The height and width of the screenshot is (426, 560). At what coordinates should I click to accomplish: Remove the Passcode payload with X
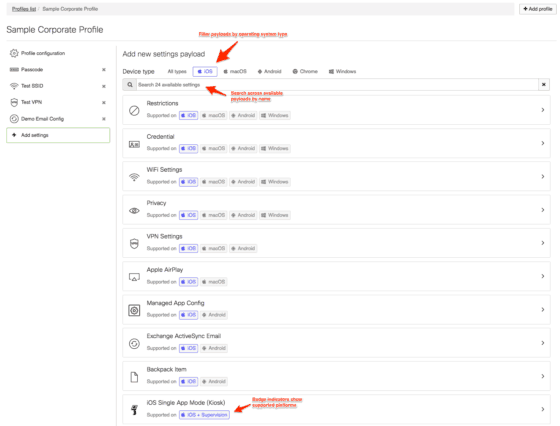(104, 70)
